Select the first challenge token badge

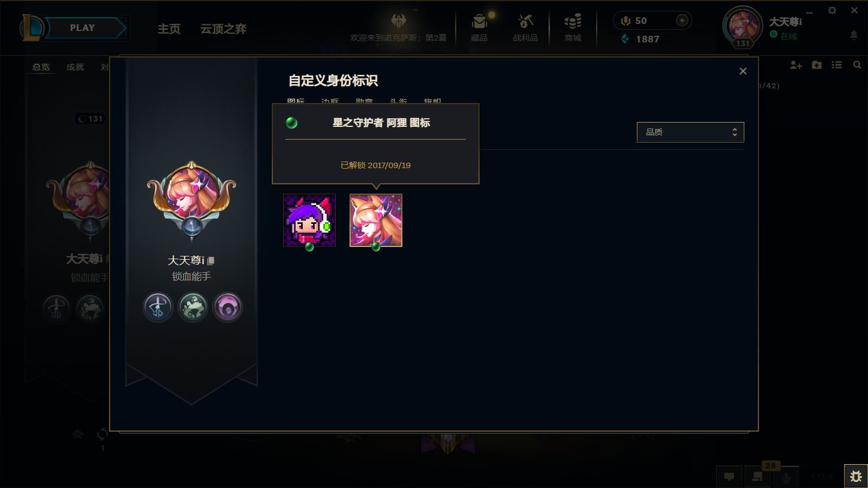pos(158,307)
